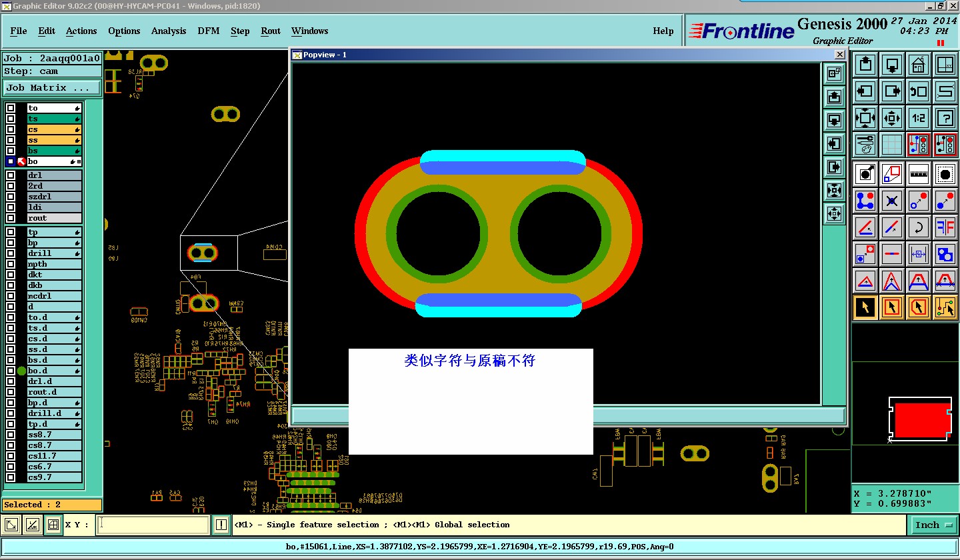Image resolution: width=960 pixels, height=560 pixels.
Task: Click the circular rotate arrow icon
Action: click(x=919, y=227)
